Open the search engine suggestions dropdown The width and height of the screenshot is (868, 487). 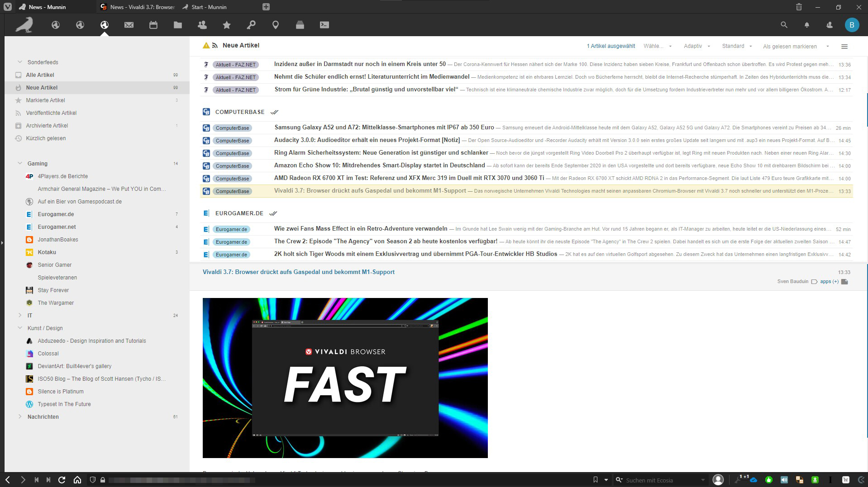[703, 480]
